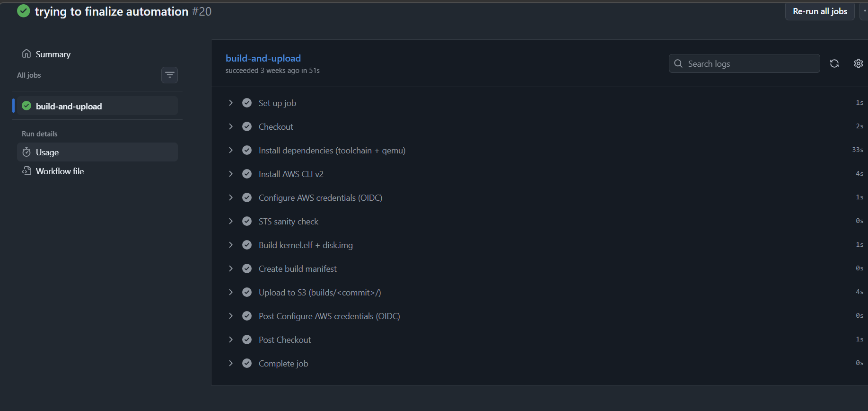Screen dimensions: 868x411
Task: Click check icon for Configure AWS credentials (OIDC)
Action: (x=247, y=197)
